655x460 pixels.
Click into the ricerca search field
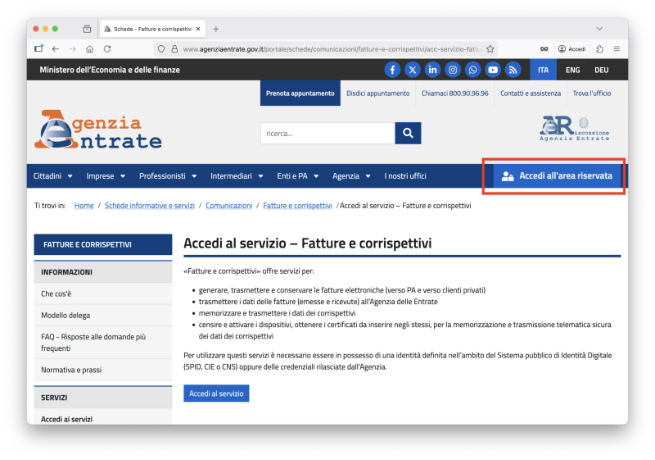coord(328,133)
